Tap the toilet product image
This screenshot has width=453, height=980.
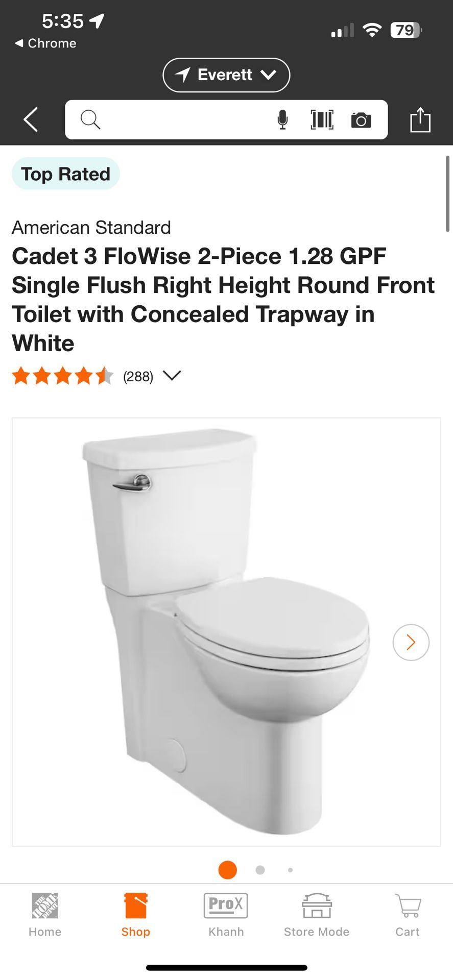click(x=226, y=632)
